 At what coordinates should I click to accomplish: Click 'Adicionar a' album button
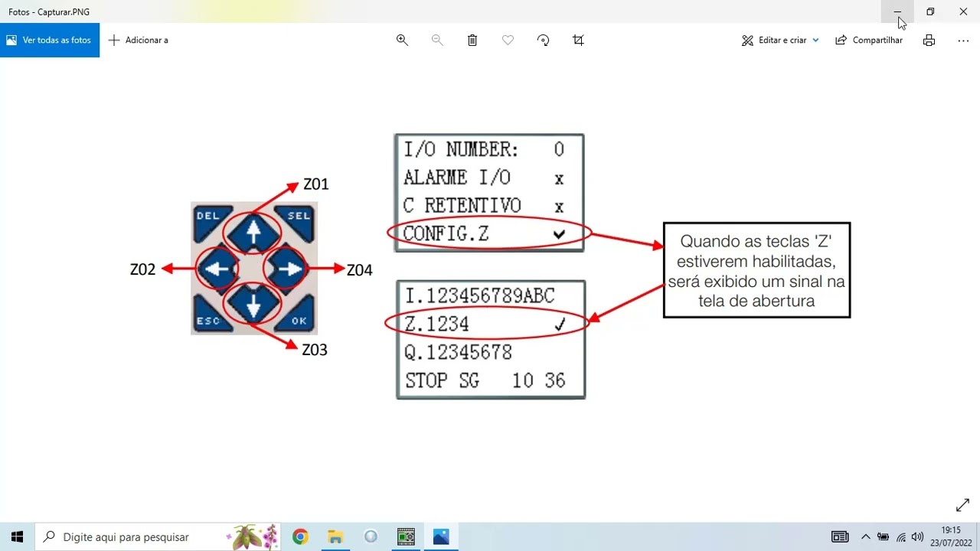pyautogui.click(x=139, y=40)
